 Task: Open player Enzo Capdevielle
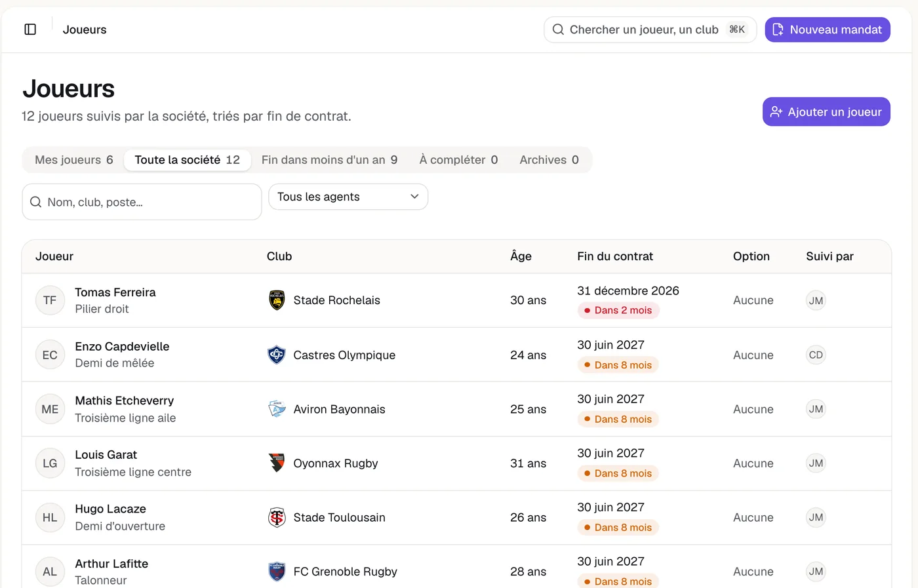click(122, 346)
